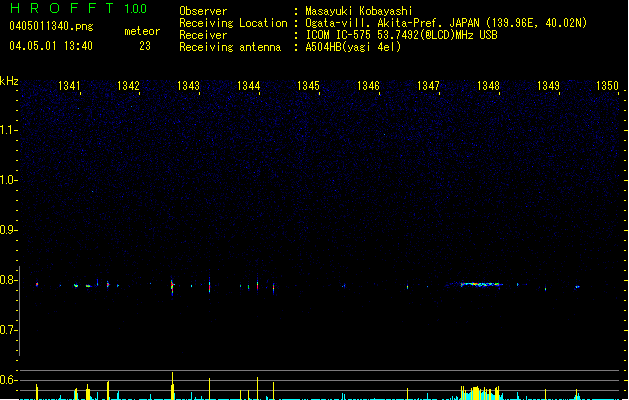Click observer name Masayuki Kobayashi
629x400 pixels.
click(x=359, y=11)
